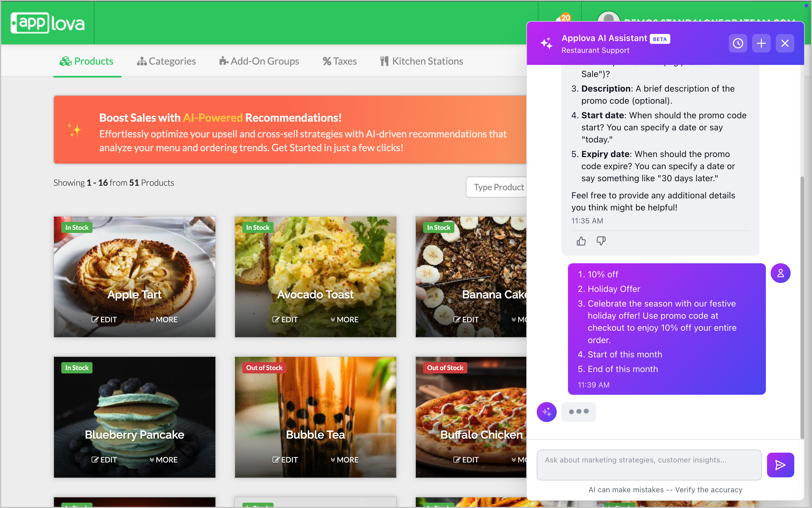Edit the Apple Tart product
The image size is (812, 508).
coord(104,319)
